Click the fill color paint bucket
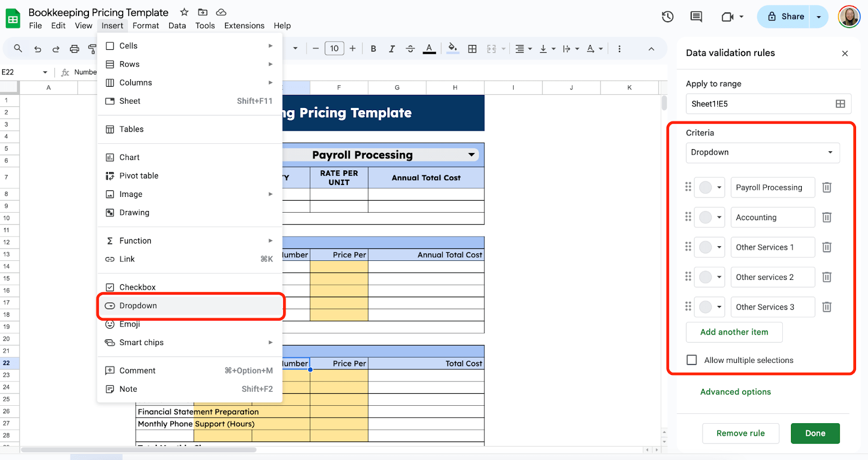 click(452, 48)
